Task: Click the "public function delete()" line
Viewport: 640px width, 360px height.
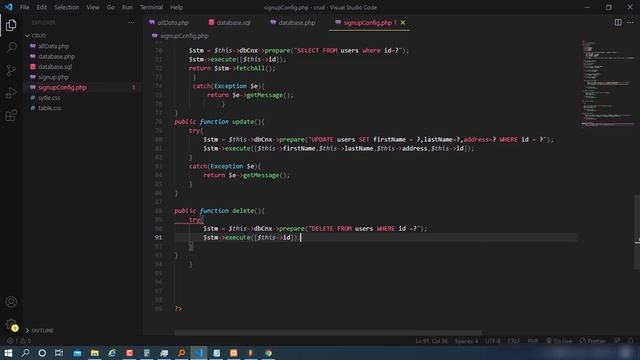Action: 220,211
